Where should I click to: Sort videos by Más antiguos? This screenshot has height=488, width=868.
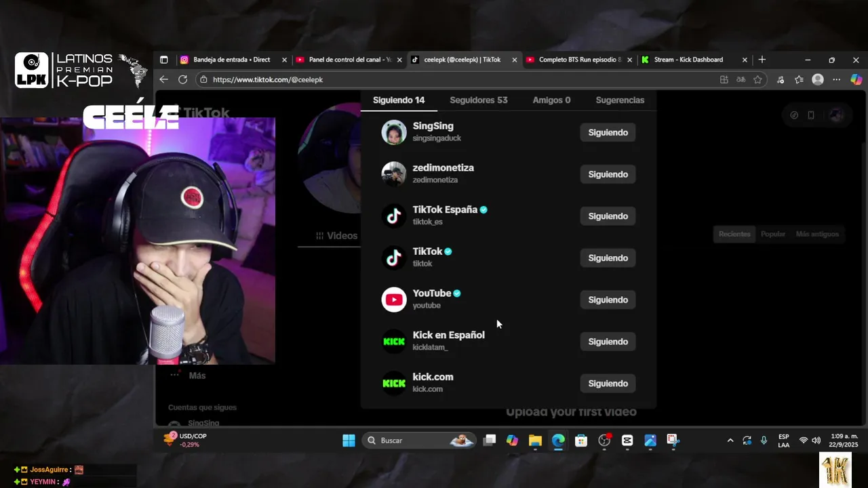pos(817,234)
